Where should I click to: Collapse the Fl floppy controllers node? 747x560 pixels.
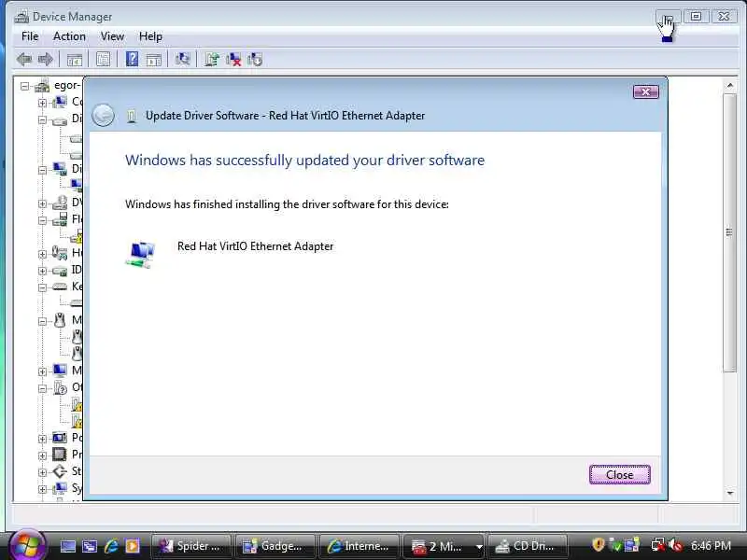[x=42, y=220]
